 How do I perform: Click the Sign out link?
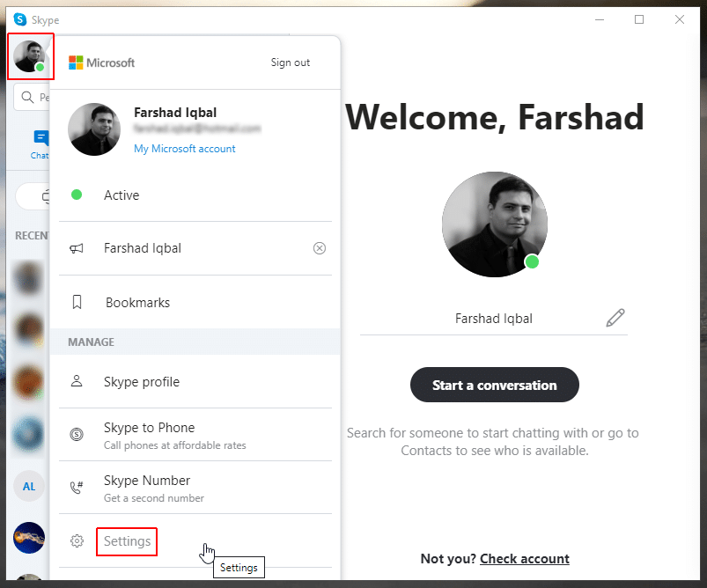291,62
